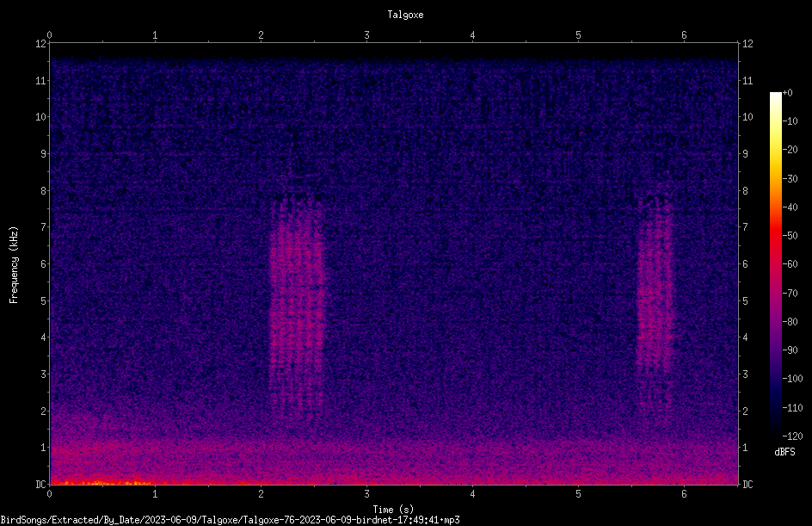Click the '+0' color scale label
Image resolution: width=812 pixels, height=526 pixels.
click(787, 93)
